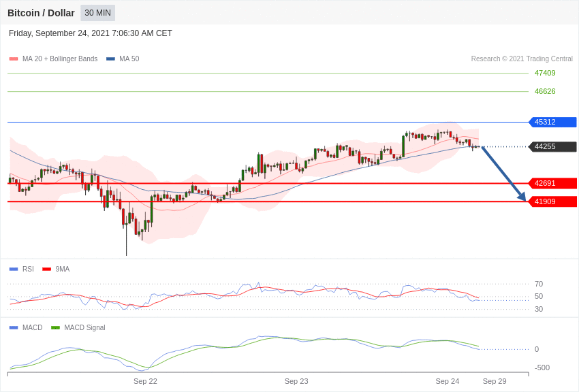The width and height of the screenshot is (579, 392).
Task: Click the 30 MIN timeframe badge
Action: click(x=98, y=13)
